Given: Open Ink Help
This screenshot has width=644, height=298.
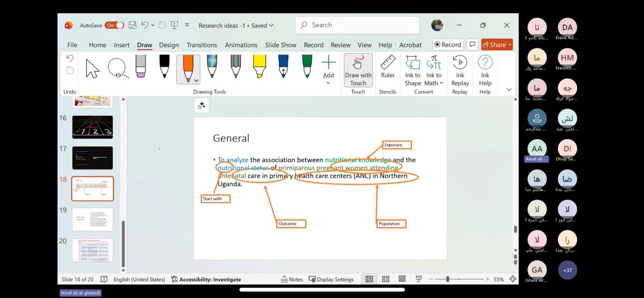Looking at the screenshot, I should click(x=485, y=70).
